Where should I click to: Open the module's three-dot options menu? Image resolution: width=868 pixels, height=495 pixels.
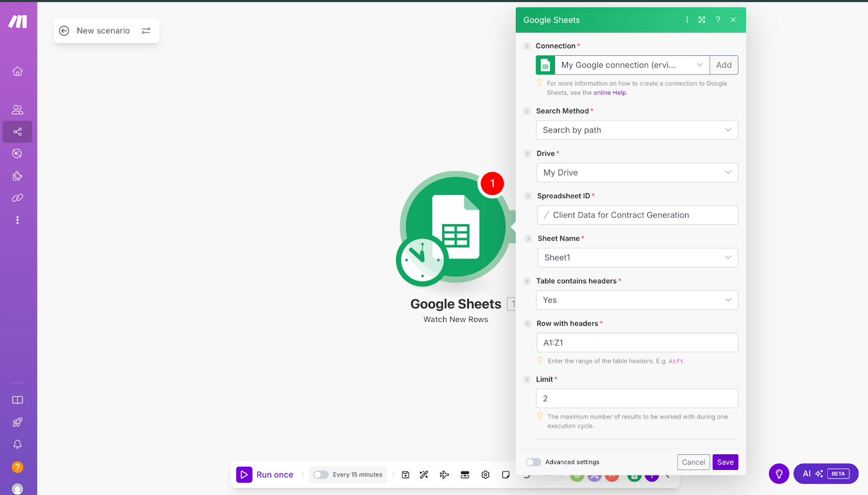click(x=687, y=20)
